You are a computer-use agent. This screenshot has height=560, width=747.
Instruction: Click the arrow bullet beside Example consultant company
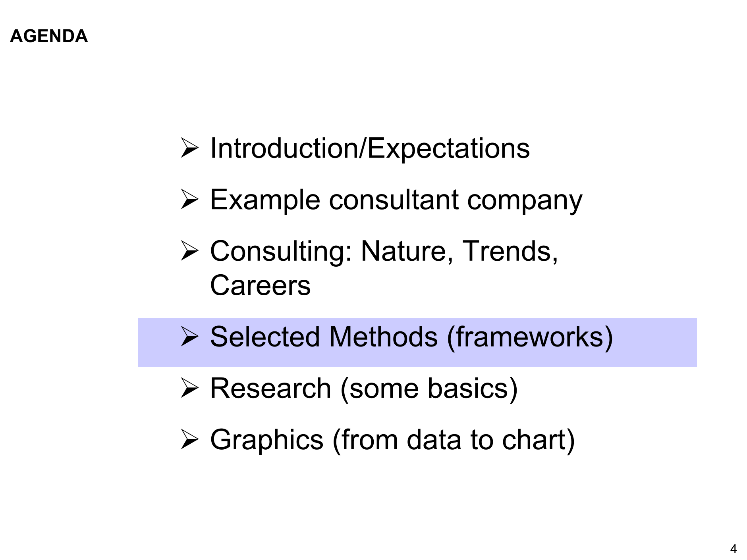(189, 199)
